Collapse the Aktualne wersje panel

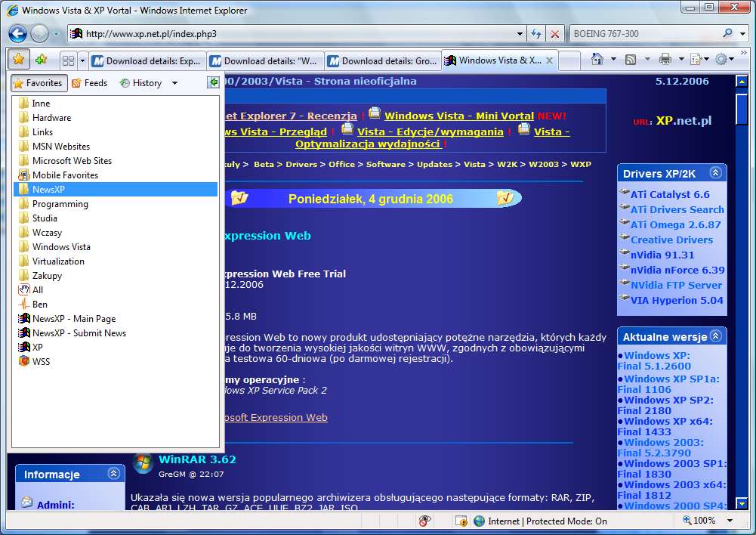pos(716,336)
